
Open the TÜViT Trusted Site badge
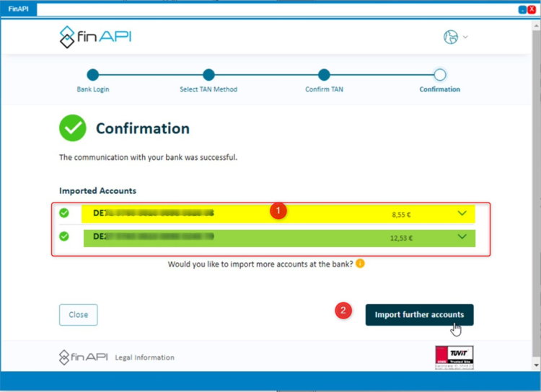[454, 357]
